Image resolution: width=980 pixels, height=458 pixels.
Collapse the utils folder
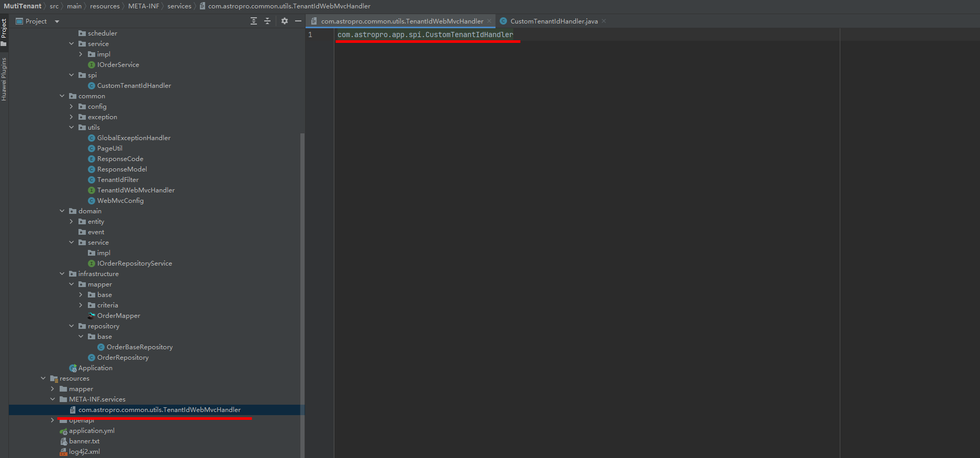click(x=72, y=128)
